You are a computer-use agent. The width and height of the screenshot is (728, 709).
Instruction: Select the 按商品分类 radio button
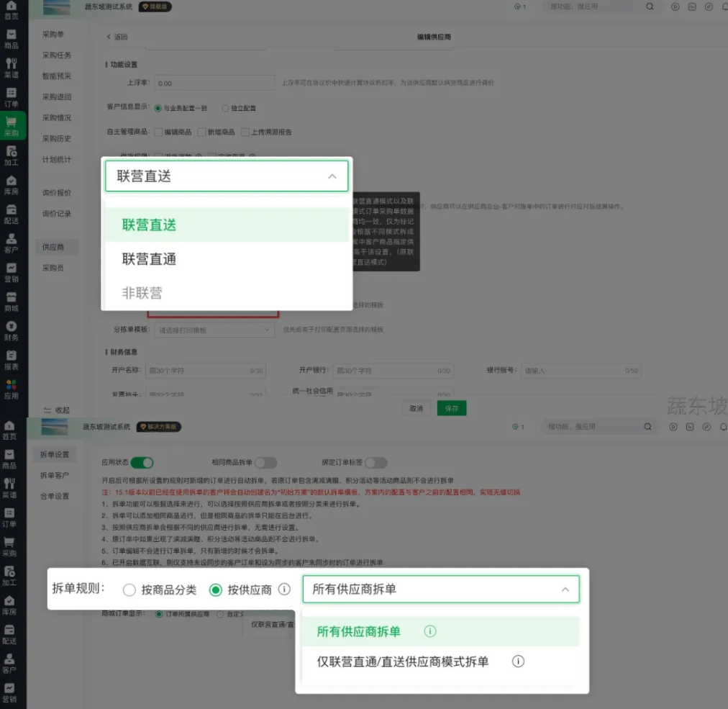(129, 590)
